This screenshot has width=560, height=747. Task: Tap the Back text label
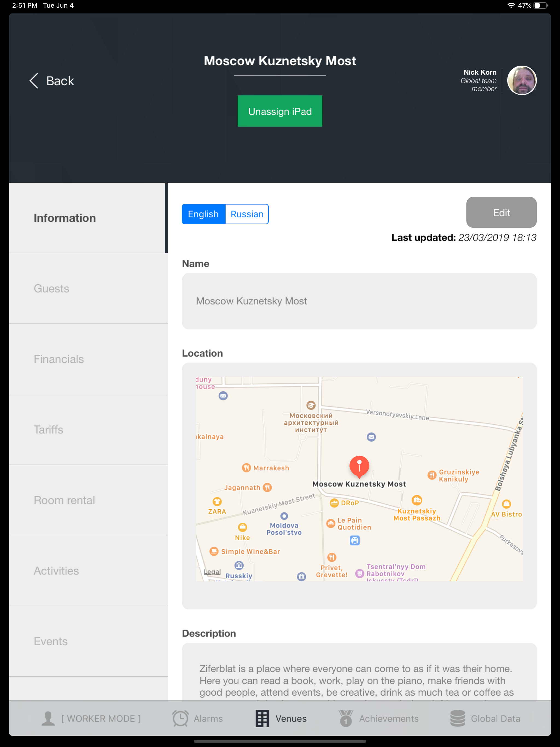60,81
